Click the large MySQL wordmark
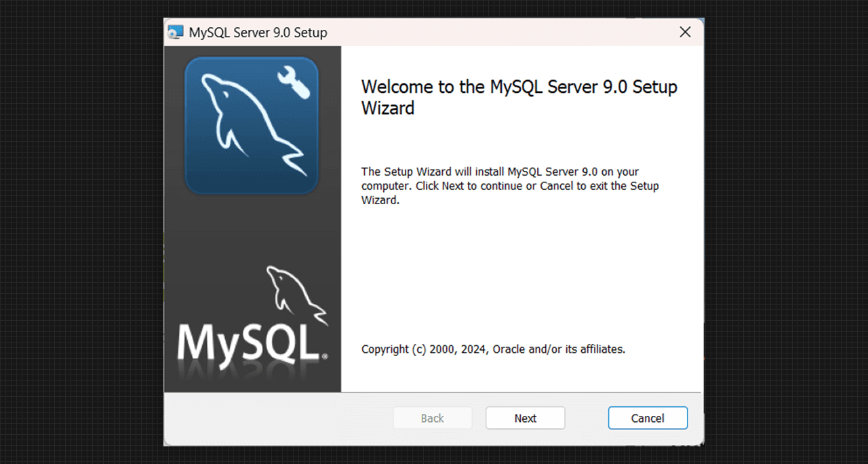This screenshot has width=868, height=464. tap(248, 343)
